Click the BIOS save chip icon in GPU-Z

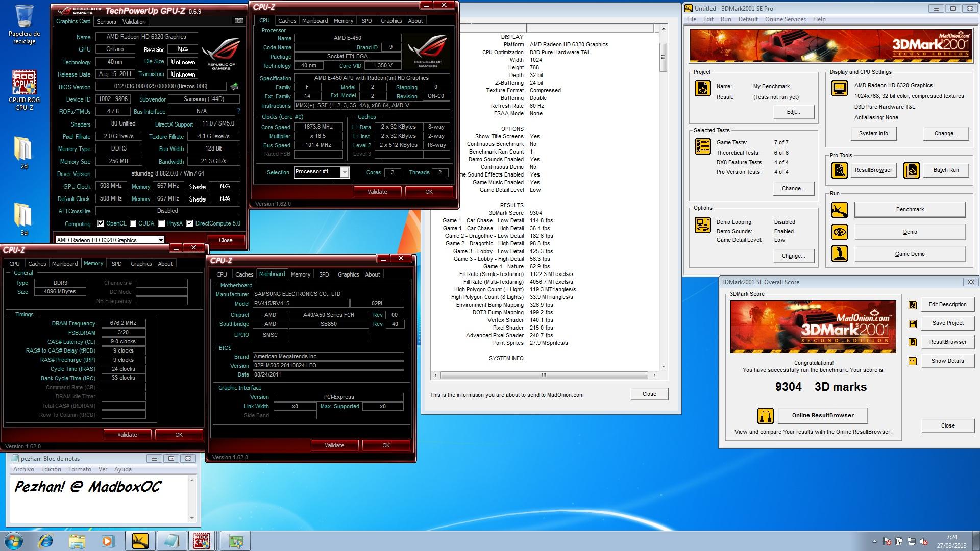pyautogui.click(x=235, y=87)
